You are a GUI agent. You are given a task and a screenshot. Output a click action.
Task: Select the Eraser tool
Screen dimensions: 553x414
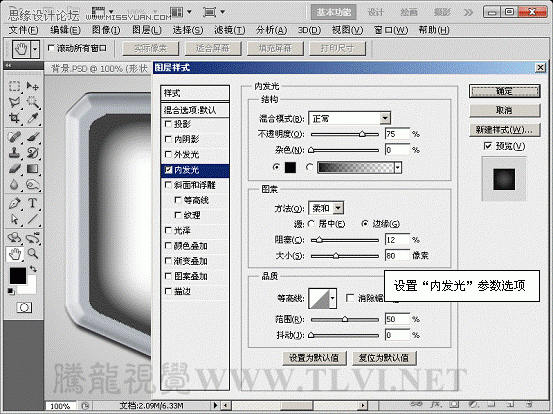tap(14, 169)
